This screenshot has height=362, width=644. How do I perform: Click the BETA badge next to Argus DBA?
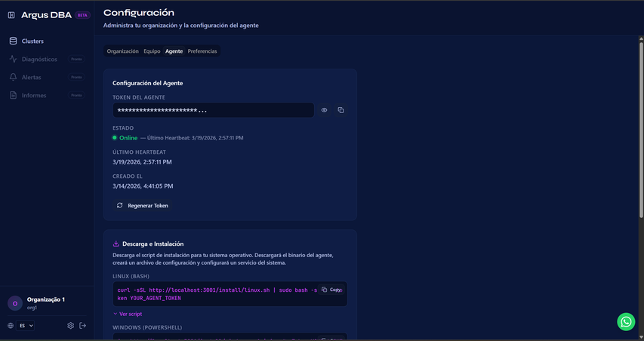click(x=82, y=15)
